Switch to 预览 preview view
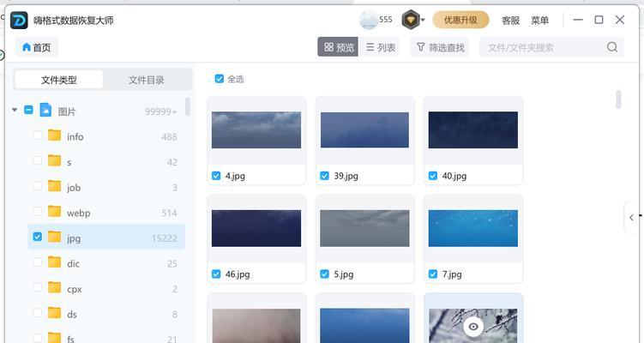This screenshot has height=343, width=644. (338, 47)
